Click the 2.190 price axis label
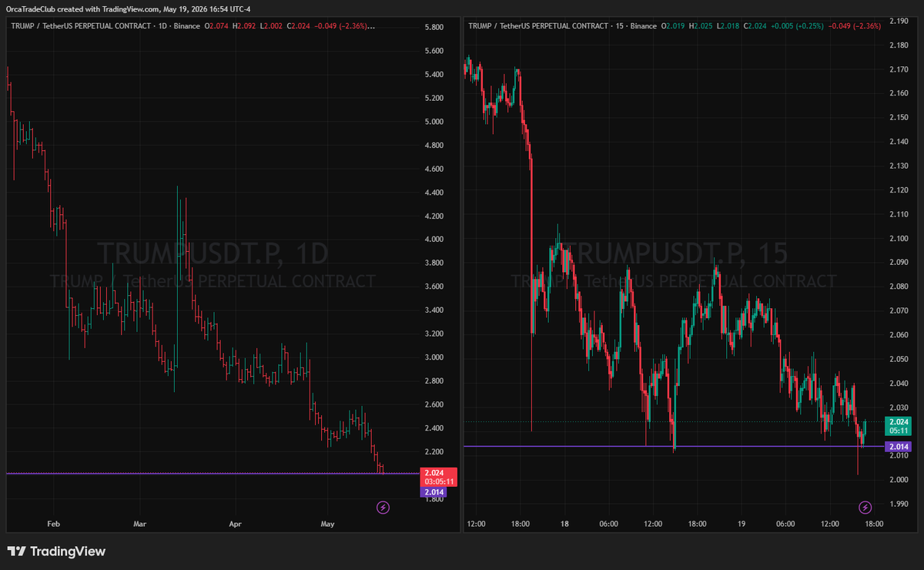 tap(898, 21)
